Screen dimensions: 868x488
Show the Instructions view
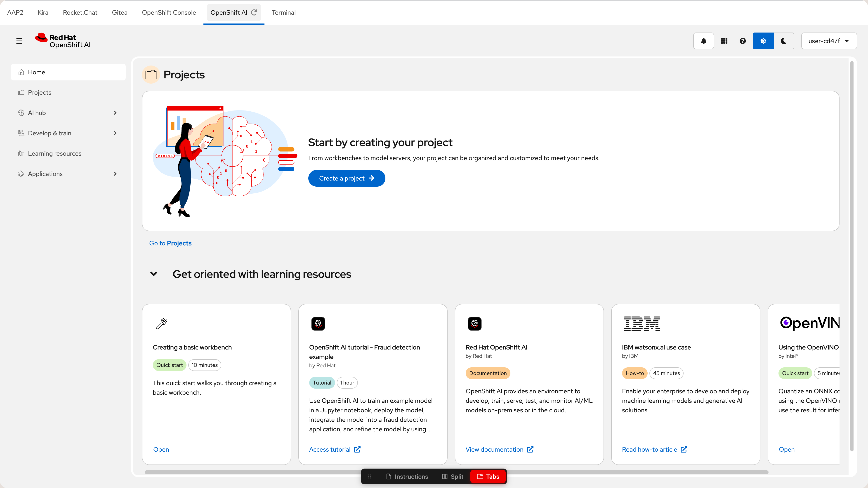click(x=407, y=476)
